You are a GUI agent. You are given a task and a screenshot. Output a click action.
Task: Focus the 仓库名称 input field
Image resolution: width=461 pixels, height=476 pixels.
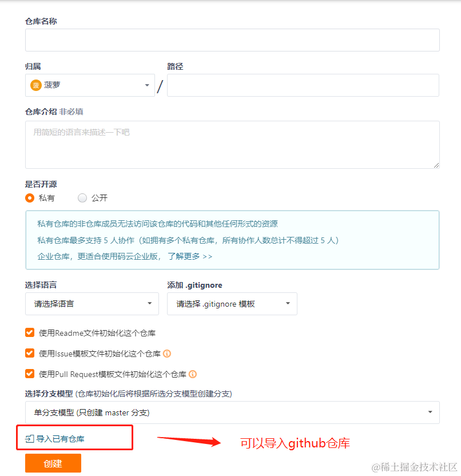(x=232, y=40)
